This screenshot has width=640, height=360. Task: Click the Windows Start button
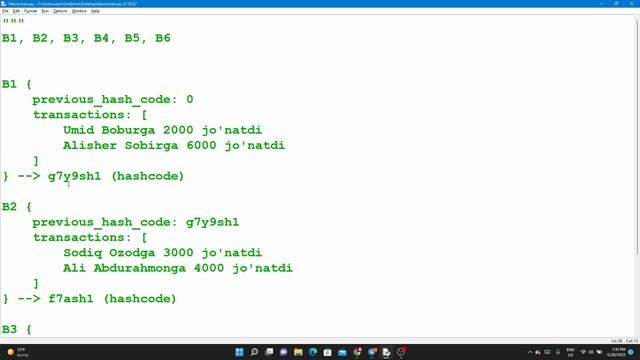click(x=240, y=352)
